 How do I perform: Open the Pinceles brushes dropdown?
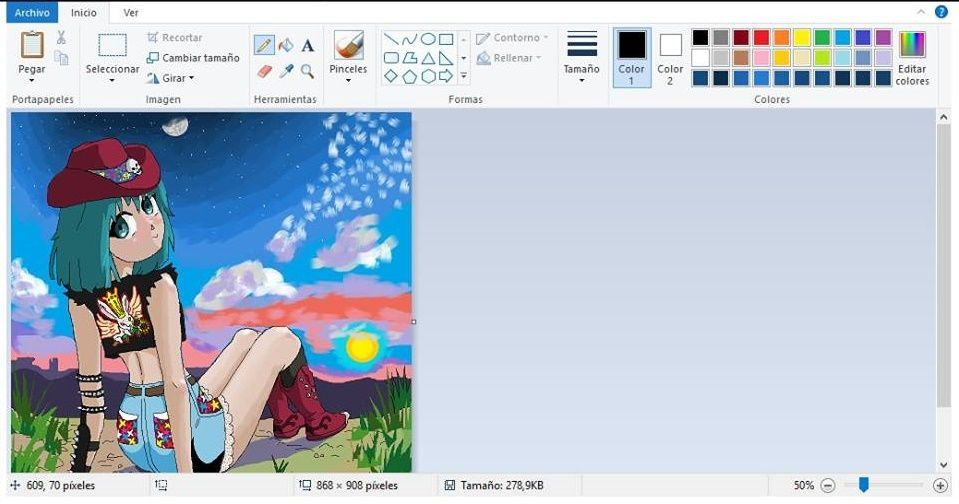point(348,80)
